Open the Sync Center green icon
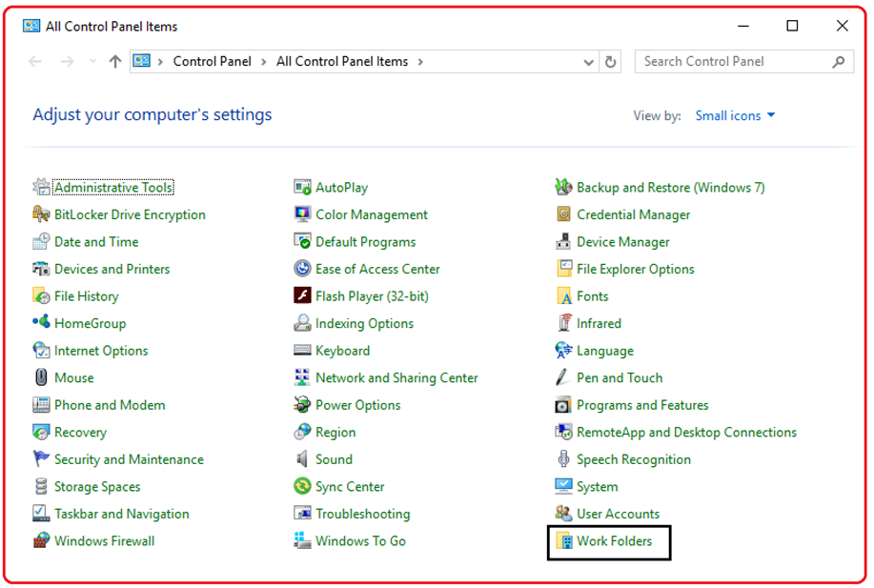This screenshot has width=874, height=588. [302, 487]
